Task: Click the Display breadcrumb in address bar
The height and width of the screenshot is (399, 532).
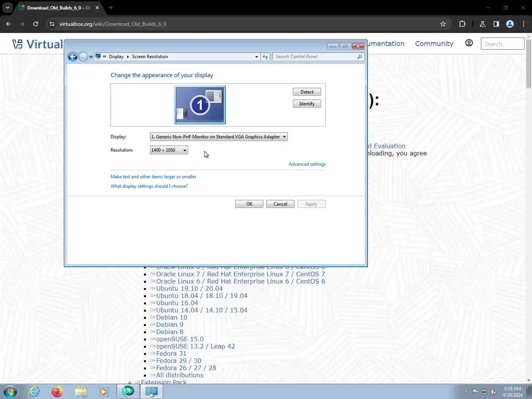Action: (x=116, y=57)
